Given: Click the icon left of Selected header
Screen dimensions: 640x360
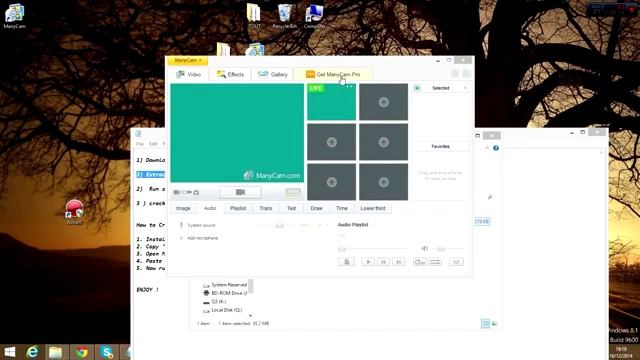Looking at the screenshot, I should point(417,88).
